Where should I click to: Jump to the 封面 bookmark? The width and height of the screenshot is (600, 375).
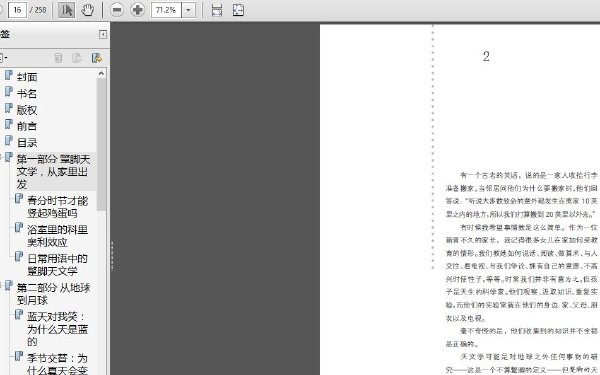[x=27, y=77]
